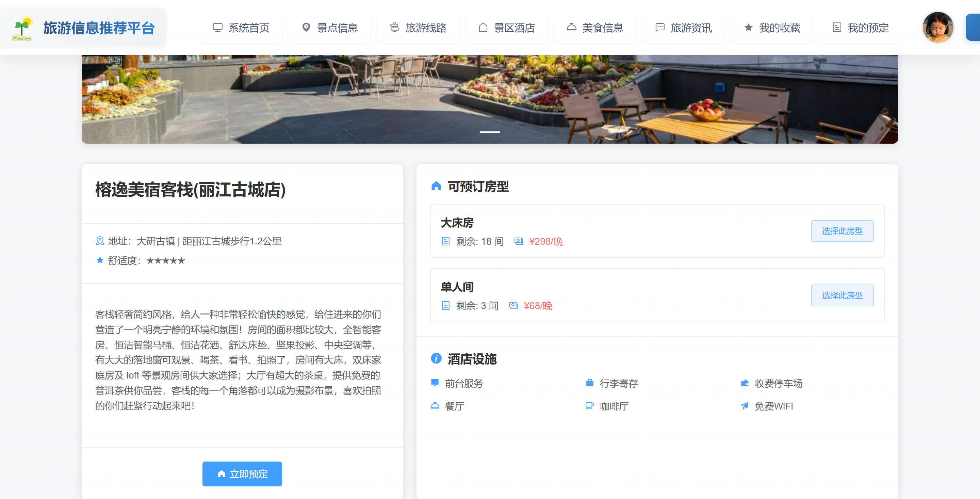980x499 pixels.
Task: Click the palm tree platform logo
Action: tap(22, 28)
